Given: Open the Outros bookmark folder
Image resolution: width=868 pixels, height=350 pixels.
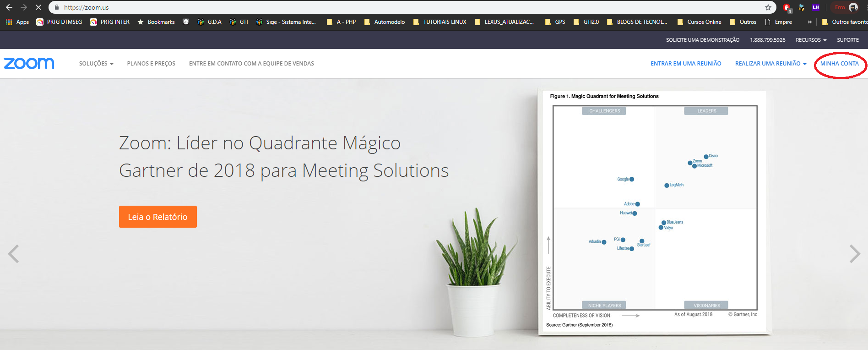Looking at the screenshot, I should 743,22.
